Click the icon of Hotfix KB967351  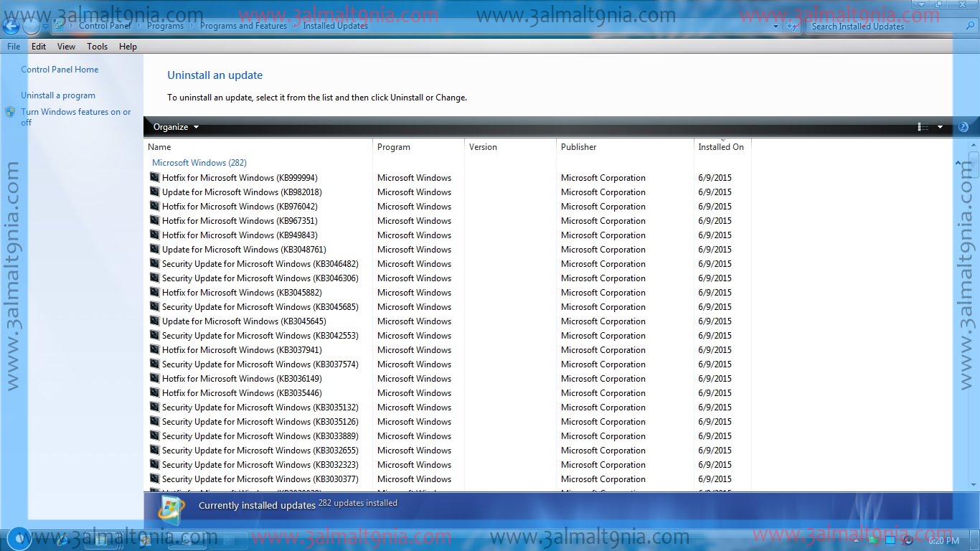(x=154, y=220)
